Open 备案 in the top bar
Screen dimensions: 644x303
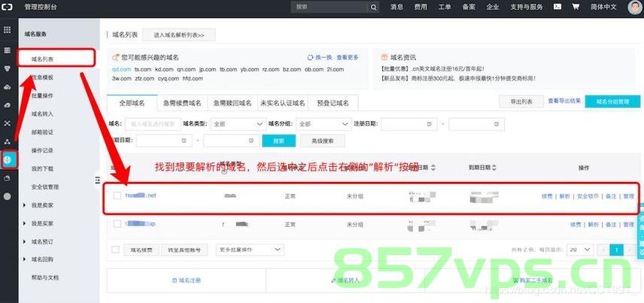[469, 7]
